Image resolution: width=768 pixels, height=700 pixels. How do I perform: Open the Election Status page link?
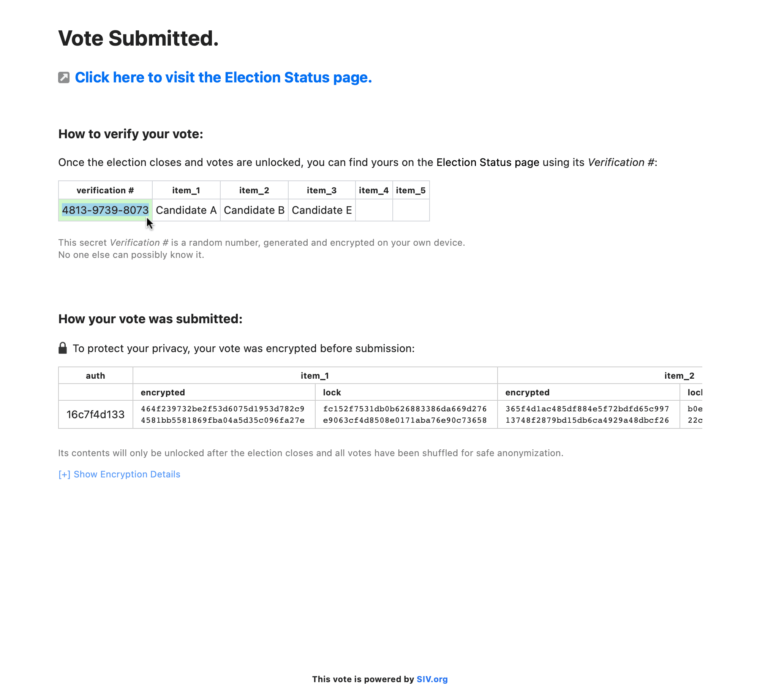tap(224, 77)
